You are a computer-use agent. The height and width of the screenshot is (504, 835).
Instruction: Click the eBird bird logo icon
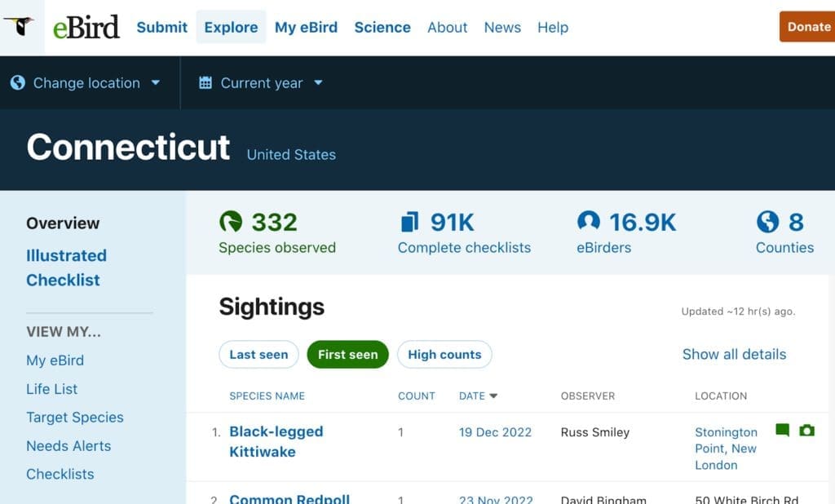click(x=20, y=25)
